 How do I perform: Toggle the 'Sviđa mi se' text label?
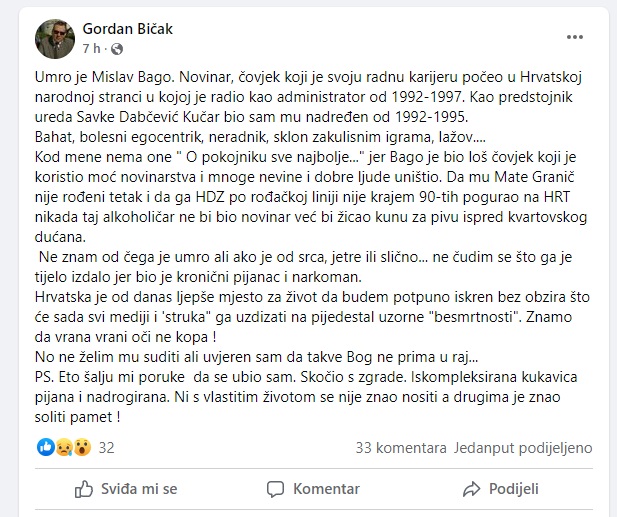tap(139, 489)
